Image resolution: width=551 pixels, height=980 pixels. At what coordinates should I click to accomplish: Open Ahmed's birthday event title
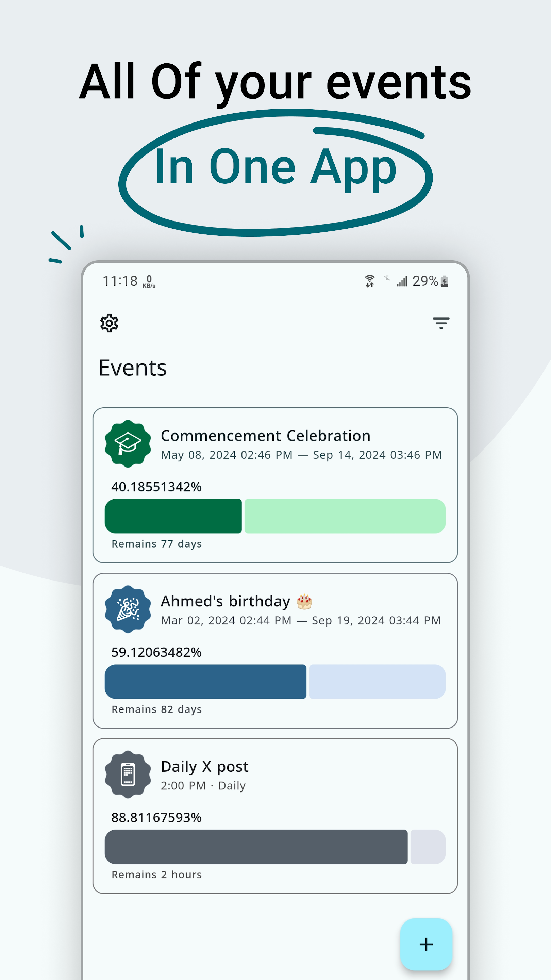[x=225, y=602]
